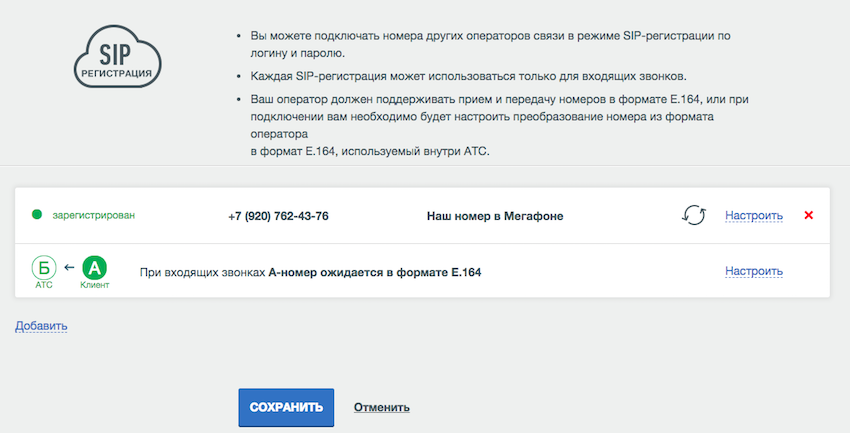
Task: Click the green A Клиент circle icon
Action: 94,268
